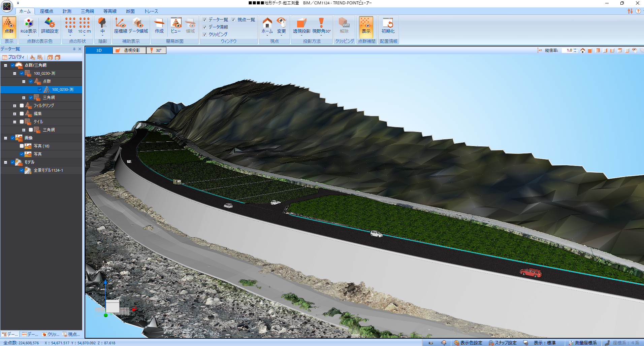Switch to the 等高線 ribbon tab
Screen dimensions: 644x346
click(110, 11)
